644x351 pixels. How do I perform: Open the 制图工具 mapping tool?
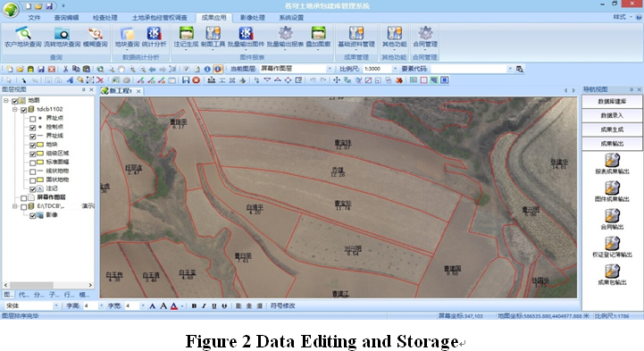(x=213, y=33)
